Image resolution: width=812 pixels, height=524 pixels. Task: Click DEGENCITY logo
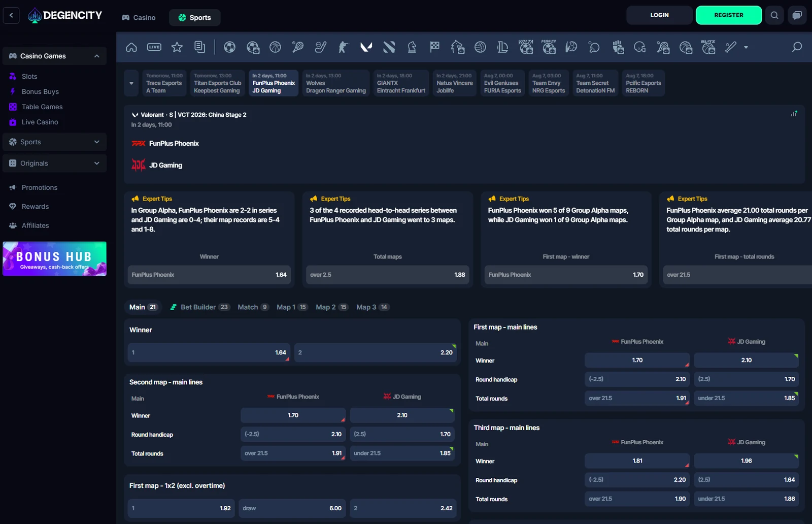click(x=65, y=15)
